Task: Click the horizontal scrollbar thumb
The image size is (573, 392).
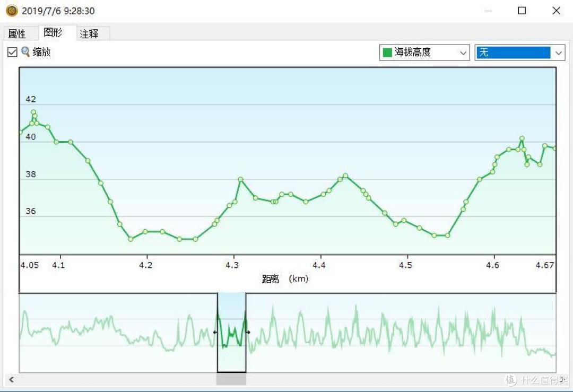Action: [x=231, y=380]
